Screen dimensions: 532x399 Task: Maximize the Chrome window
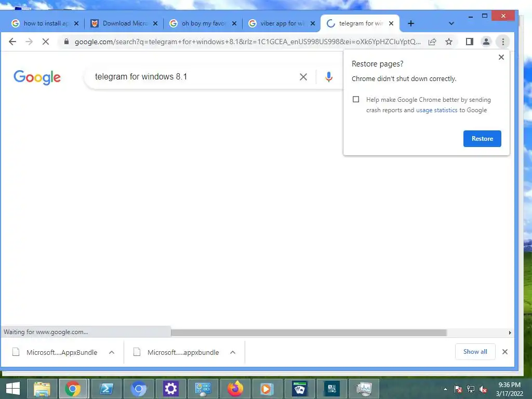click(485, 16)
